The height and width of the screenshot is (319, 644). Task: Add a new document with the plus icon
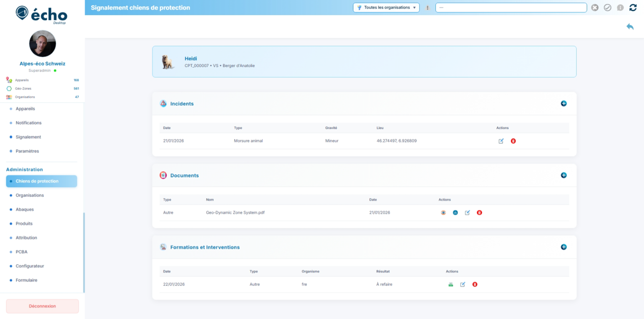pos(563,176)
